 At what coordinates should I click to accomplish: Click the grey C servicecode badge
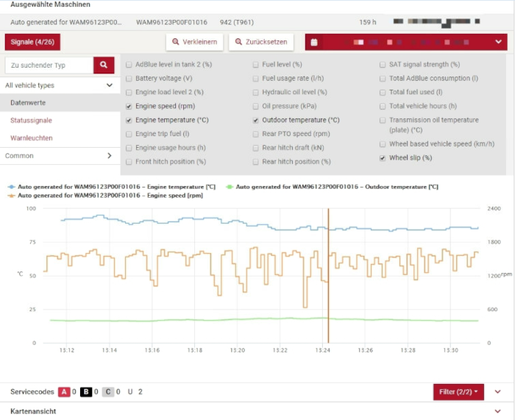[107, 392]
